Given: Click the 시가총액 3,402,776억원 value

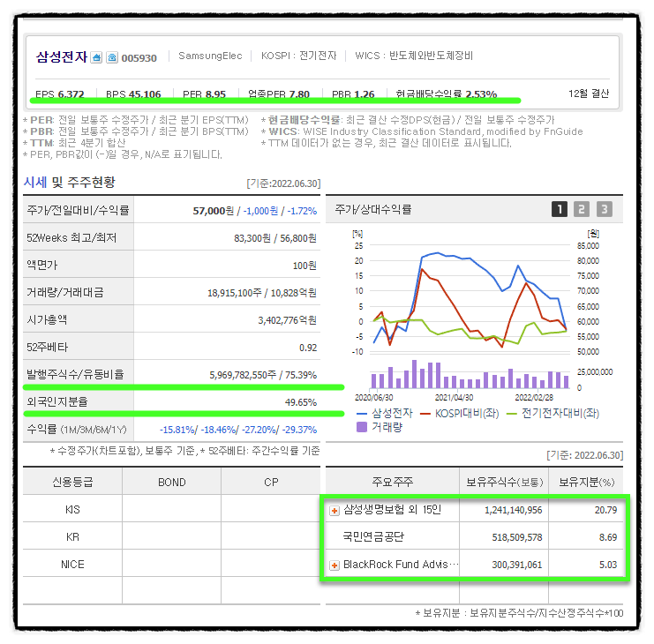Looking at the screenshot, I should [288, 320].
